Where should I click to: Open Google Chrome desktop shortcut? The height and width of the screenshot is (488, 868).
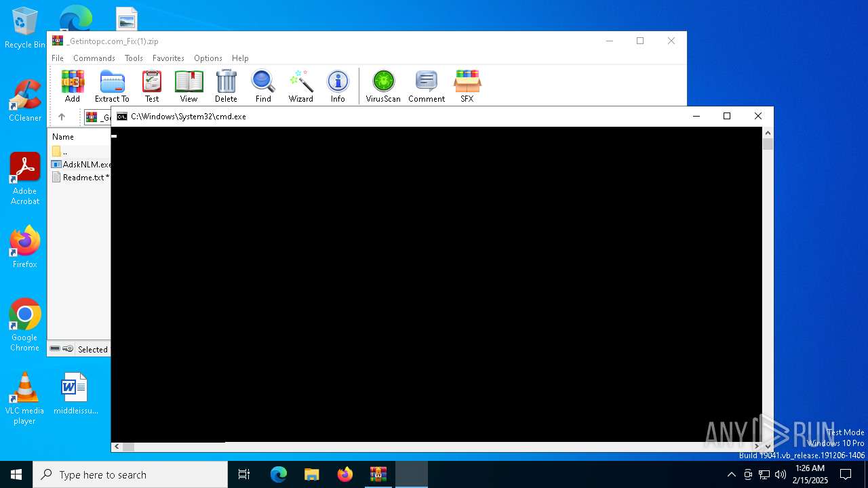[25, 325]
